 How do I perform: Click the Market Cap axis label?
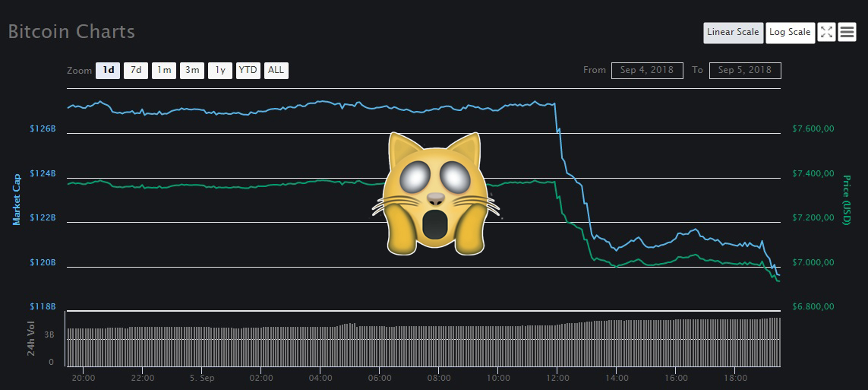pyautogui.click(x=17, y=199)
